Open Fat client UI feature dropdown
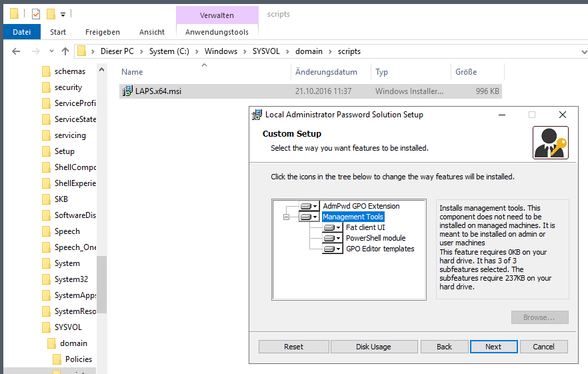 pyautogui.click(x=332, y=227)
